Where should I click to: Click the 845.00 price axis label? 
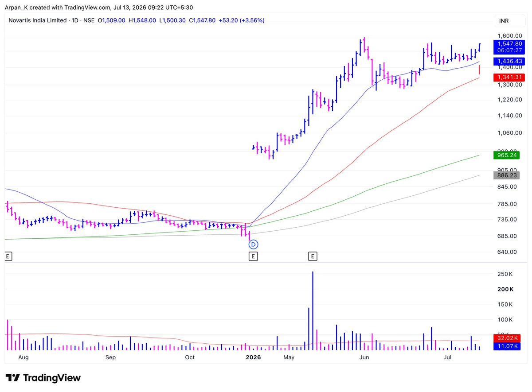click(507, 186)
